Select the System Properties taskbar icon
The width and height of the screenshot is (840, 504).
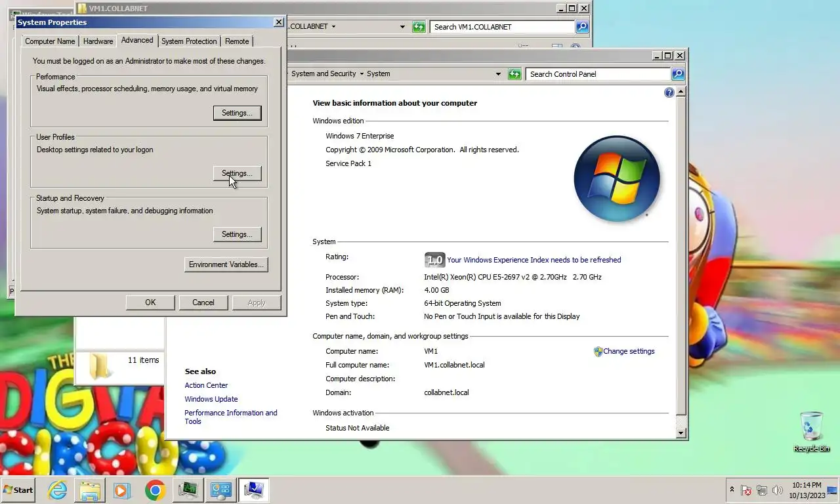pyautogui.click(x=253, y=490)
